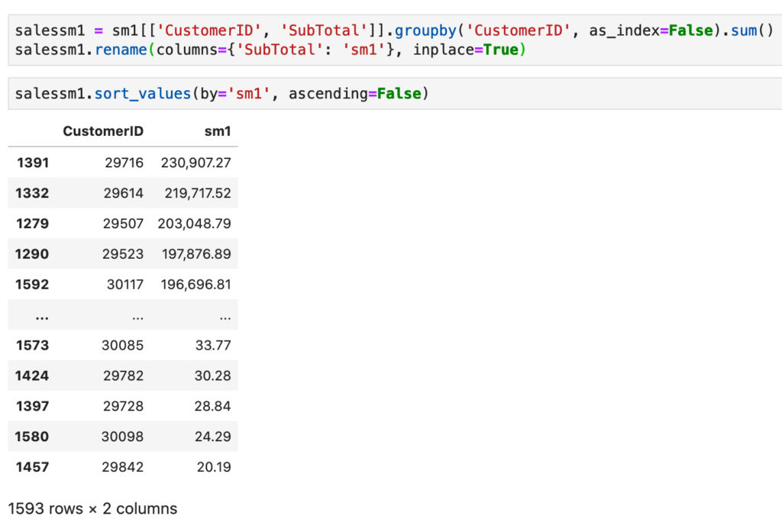Click row index 1573

pos(32,345)
